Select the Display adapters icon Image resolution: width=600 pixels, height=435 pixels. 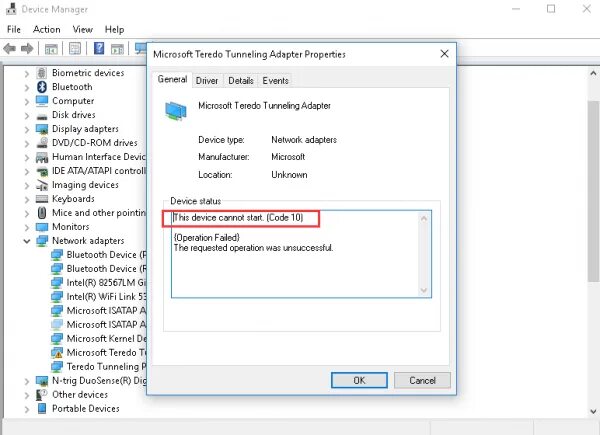tap(42, 129)
